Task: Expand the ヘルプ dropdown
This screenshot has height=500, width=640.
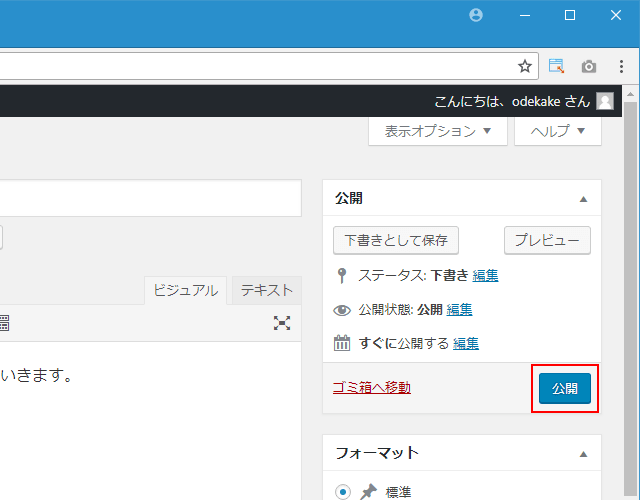Action: coord(558,131)
